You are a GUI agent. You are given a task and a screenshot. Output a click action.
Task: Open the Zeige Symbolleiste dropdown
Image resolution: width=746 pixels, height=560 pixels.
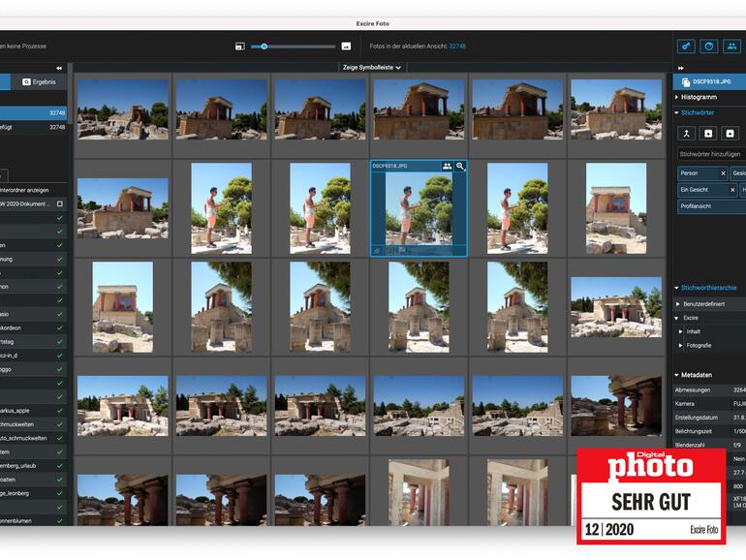[x=372, y=68]
